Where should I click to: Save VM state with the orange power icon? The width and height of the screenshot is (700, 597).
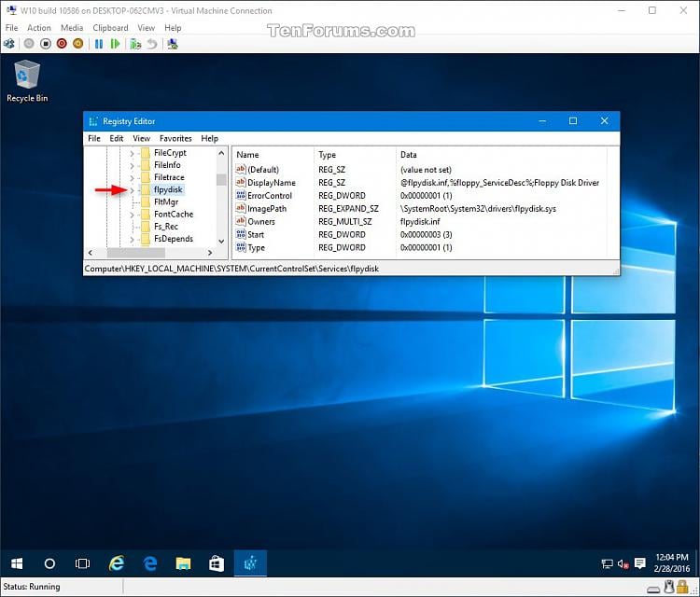click(78, 44)
